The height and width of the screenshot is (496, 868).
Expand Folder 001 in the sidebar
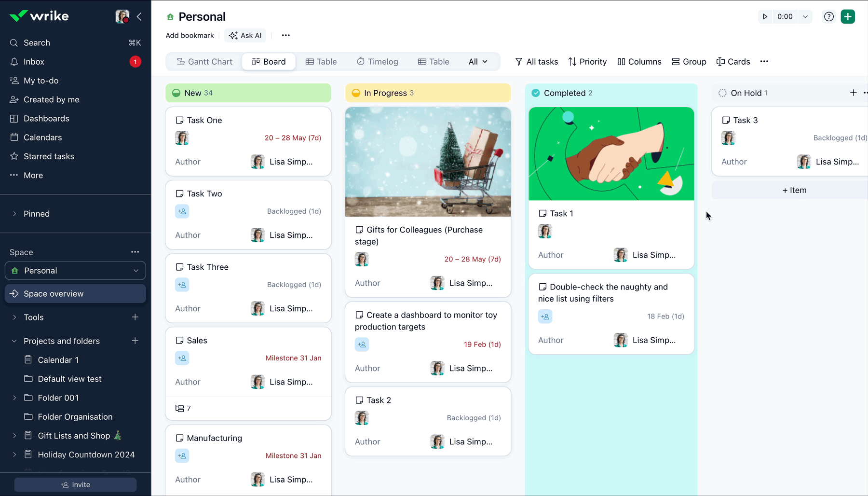click(x=14, y=398)
